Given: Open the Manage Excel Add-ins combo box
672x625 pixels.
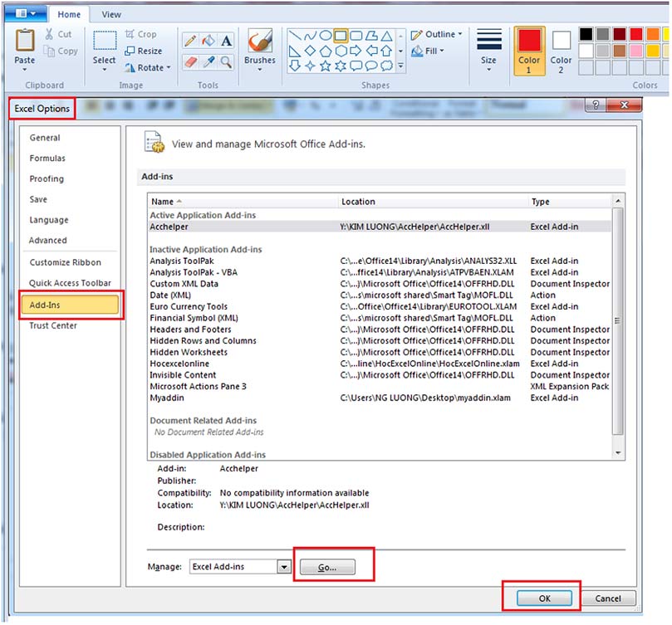Looking at the screenshot, I should pos(240,567).
